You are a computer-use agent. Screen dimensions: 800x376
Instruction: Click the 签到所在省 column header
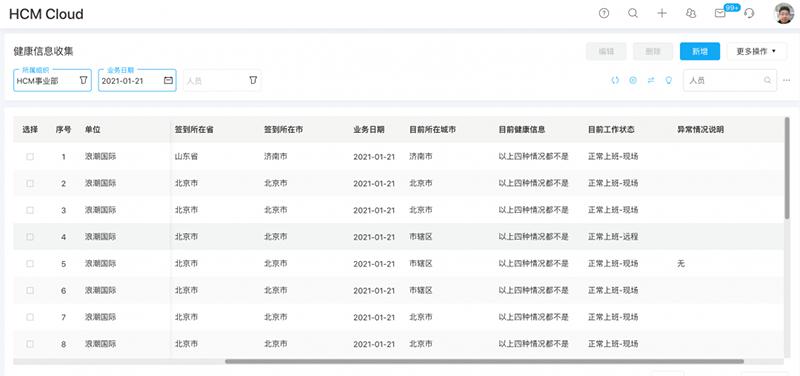point(194,130)
